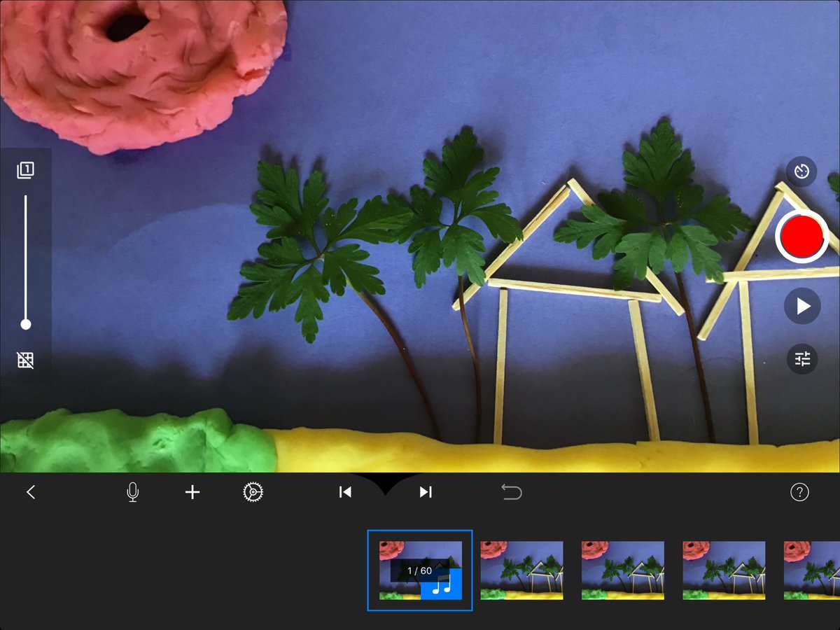The width and height of the screenshot is (840, 630).
Task: Play the animation preview
Action: coord(802,306)
